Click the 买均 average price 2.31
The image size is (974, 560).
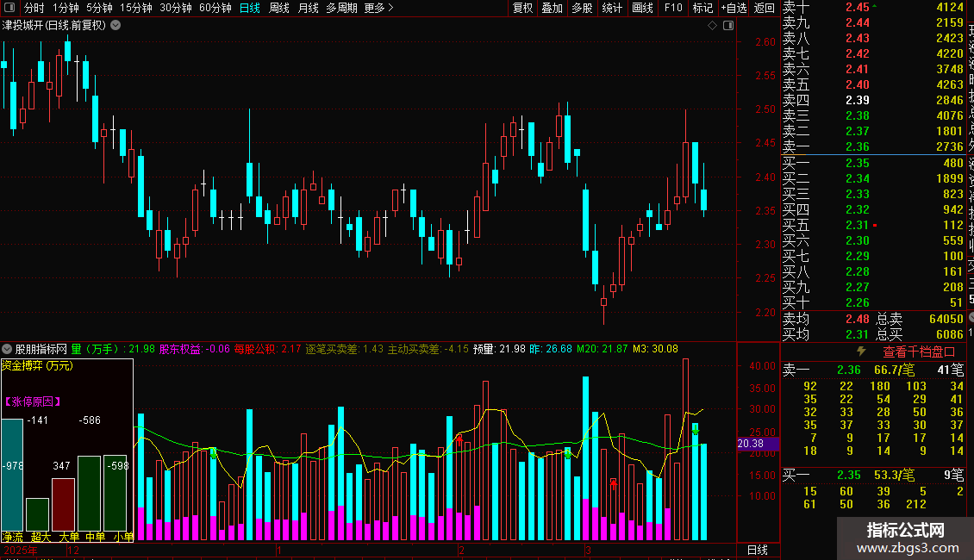858,334
